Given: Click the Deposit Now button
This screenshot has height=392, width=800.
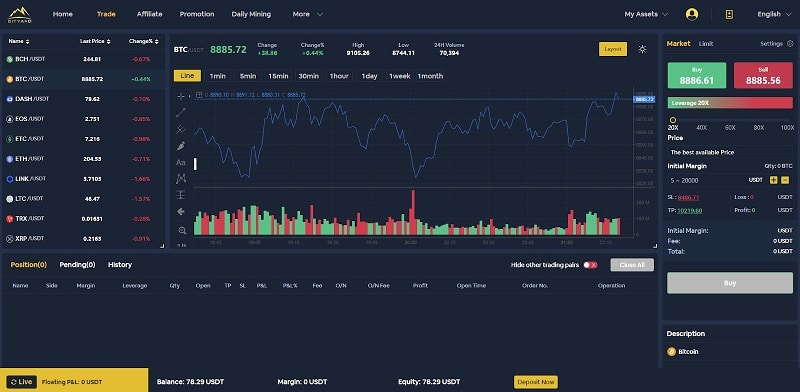Looking at the screenshot, I should [x=536, y=382].
